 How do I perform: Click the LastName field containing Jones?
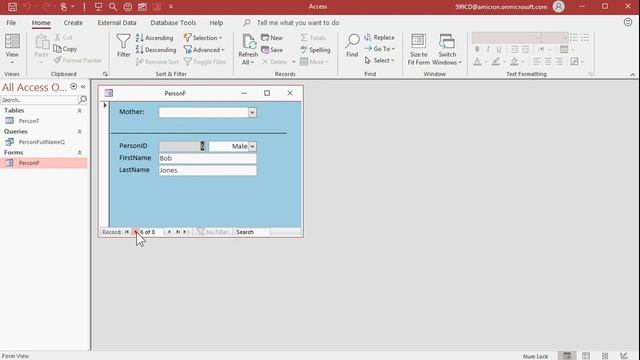click(207, 170)
